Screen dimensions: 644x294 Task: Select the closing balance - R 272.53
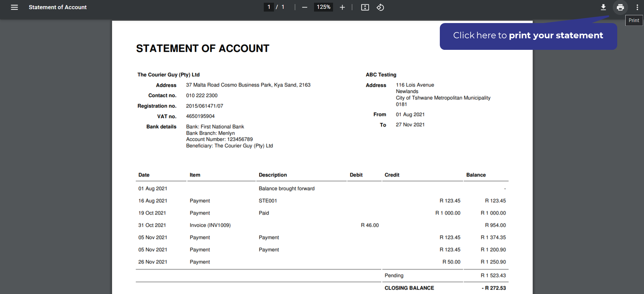[x=494, y=288]
